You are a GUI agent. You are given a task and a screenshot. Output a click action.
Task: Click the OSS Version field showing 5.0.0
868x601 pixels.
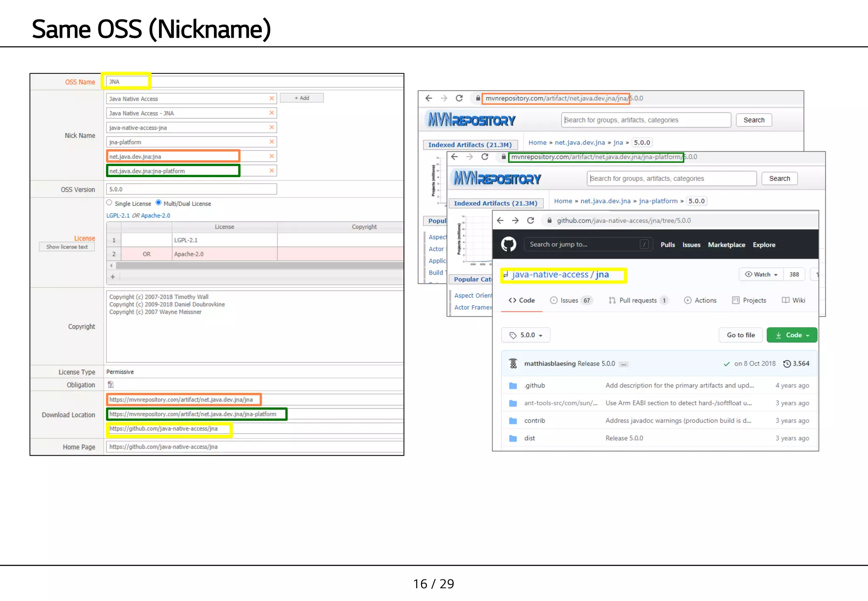coord(192,189)
